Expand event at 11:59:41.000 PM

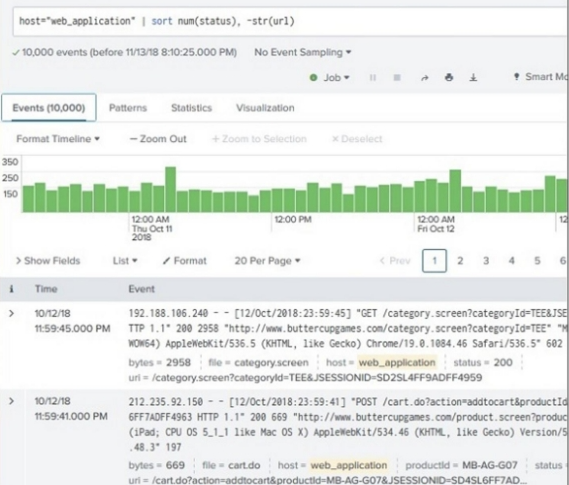[11, 401]
